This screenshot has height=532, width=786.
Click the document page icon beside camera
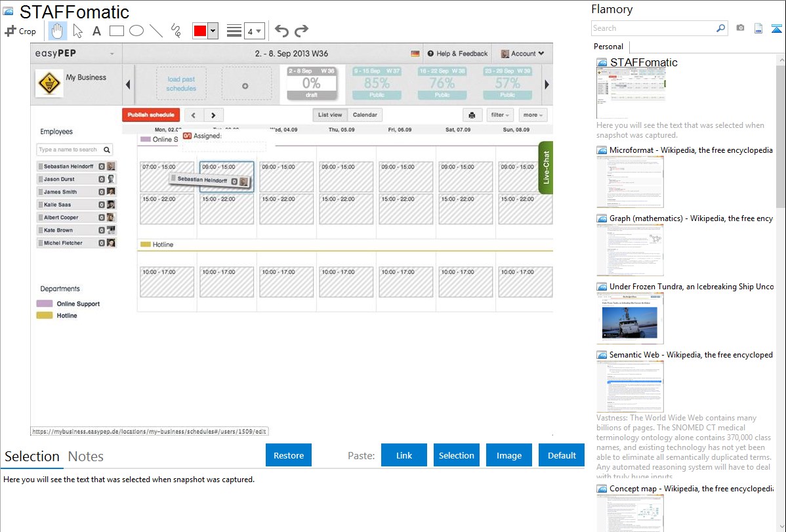click(x=758, y=28)
